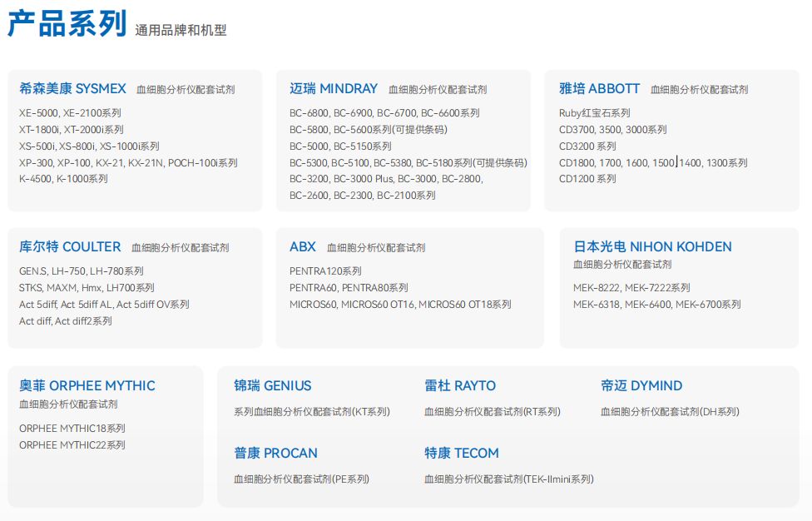Click the GEN.S, LH-750, LH-780系列 line
The image size is (812, 521).
coord(82,270)
